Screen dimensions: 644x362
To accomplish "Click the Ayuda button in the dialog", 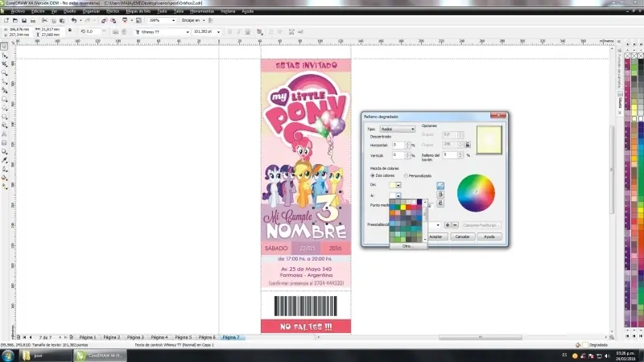I will pos(489,237).
